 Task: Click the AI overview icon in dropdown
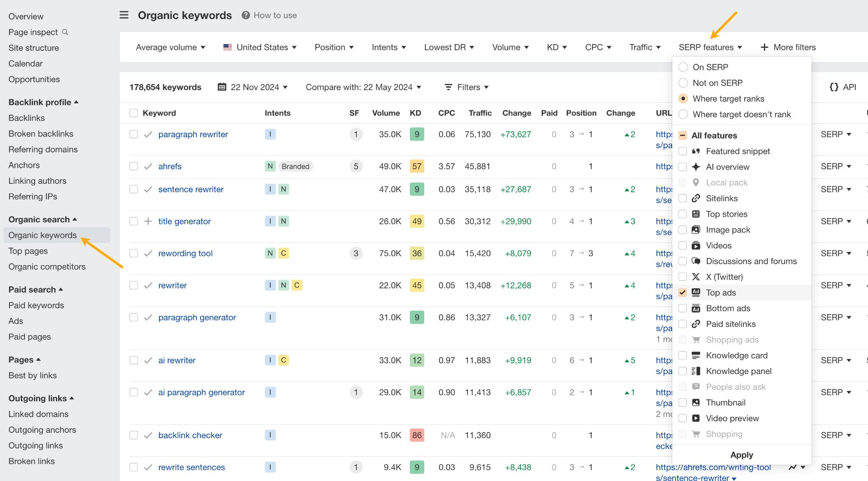pyautogui.click(x=697, y=166)
